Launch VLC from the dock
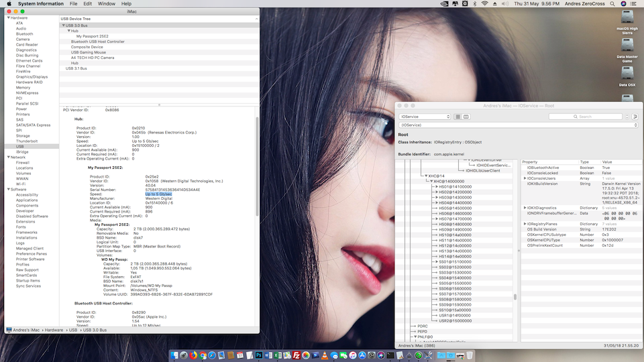644x362 pixels. pos(325,355)
